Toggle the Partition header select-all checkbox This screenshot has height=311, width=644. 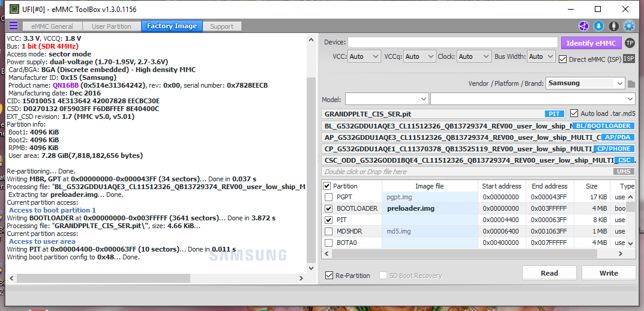(327, 186)
